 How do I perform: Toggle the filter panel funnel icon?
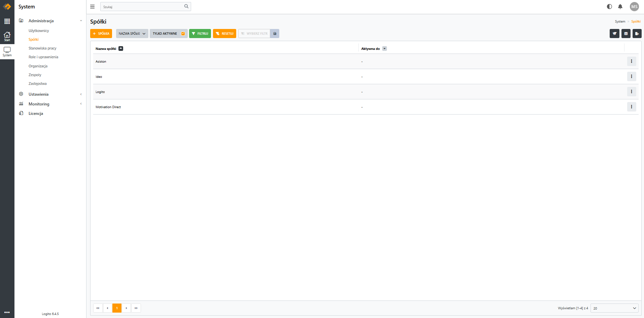(x=614, y=33)
